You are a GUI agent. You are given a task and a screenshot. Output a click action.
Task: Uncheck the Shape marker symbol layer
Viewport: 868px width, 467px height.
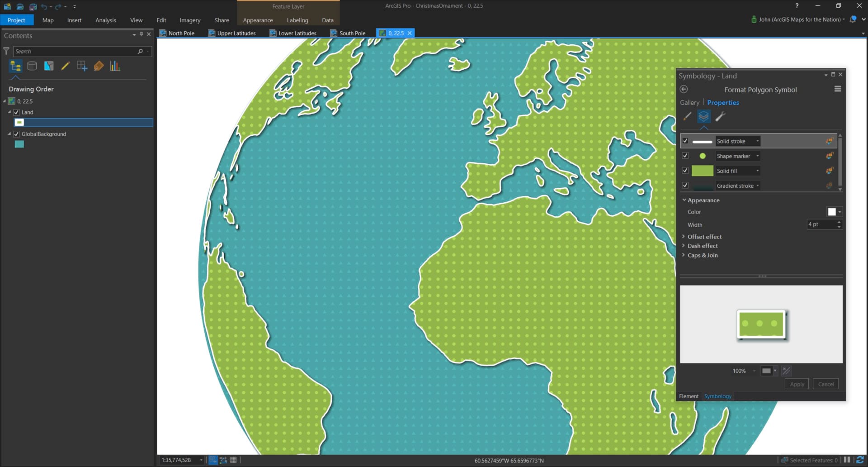685,156
